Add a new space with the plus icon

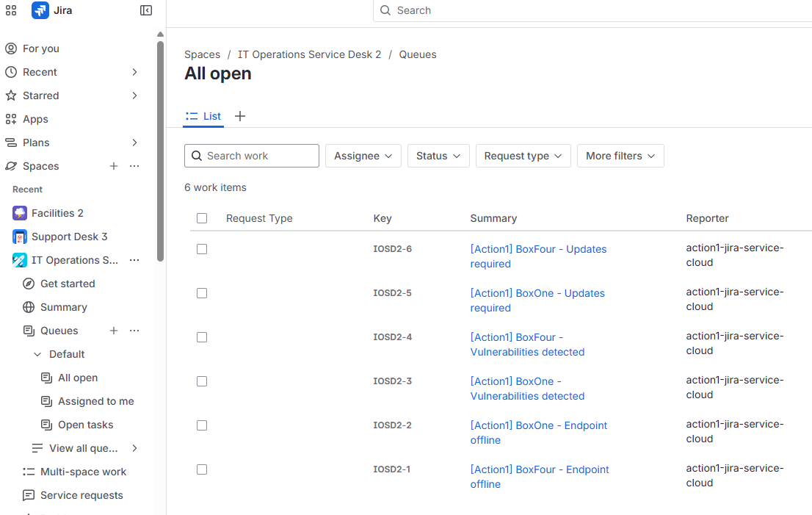114,166
